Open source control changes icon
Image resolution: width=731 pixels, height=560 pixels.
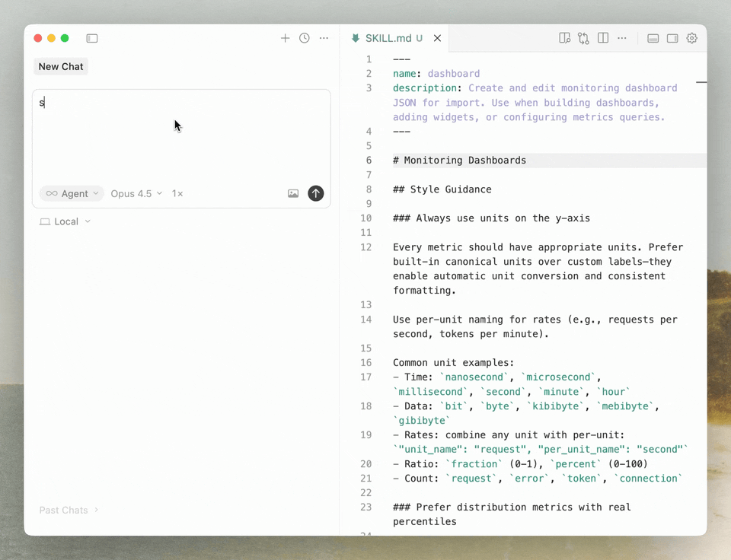(x=583, y=38)
